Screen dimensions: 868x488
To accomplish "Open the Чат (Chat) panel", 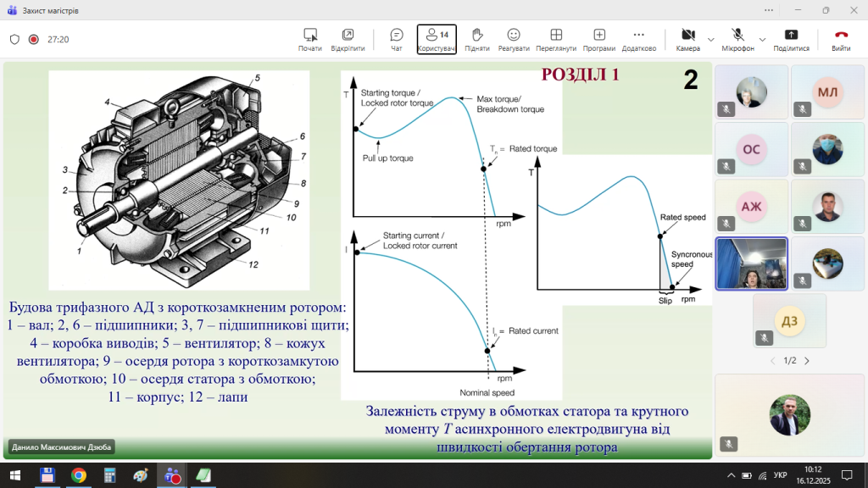I will pyautogui.click(x=396, y=39).
